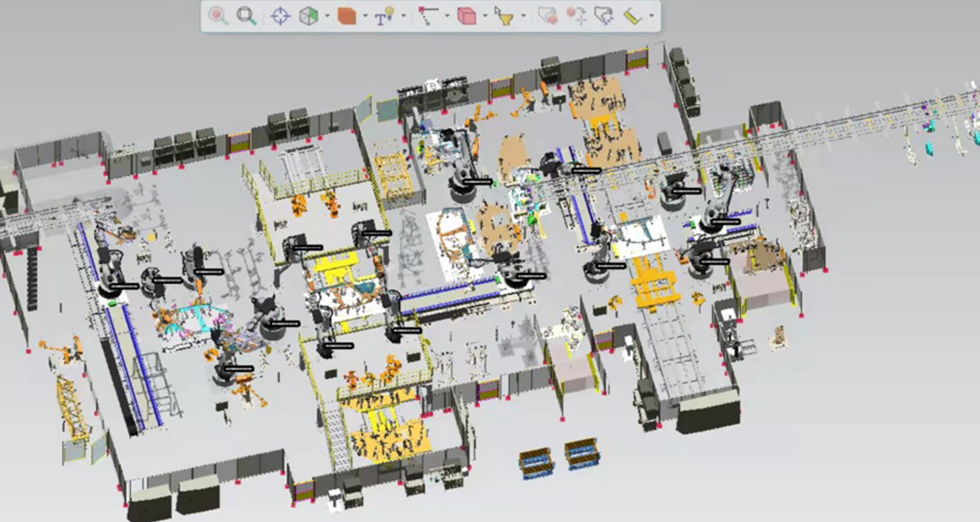Select the View Center crosshair tool
Image resolution: width=980 pixels, height=522 pixels.
(x=280, y=16)
